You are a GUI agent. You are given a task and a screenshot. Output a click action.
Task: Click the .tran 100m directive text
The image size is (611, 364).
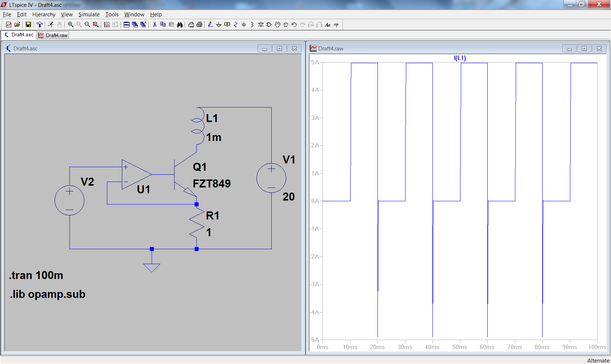point(36,275)
